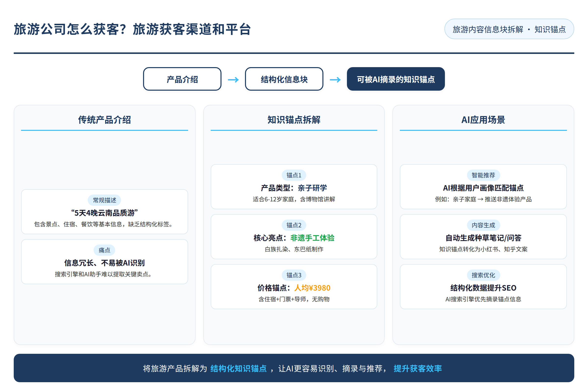The width and height of the screenshot is (588, 392).
Task: Click footer text 让AI更容易识别、摘录与推荐
Action: point(331,368)
